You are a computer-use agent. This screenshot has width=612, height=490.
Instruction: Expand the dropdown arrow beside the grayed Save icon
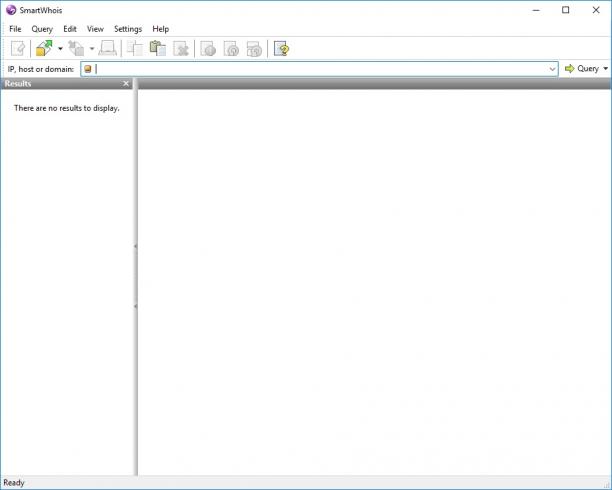click(x=92, y=49)
